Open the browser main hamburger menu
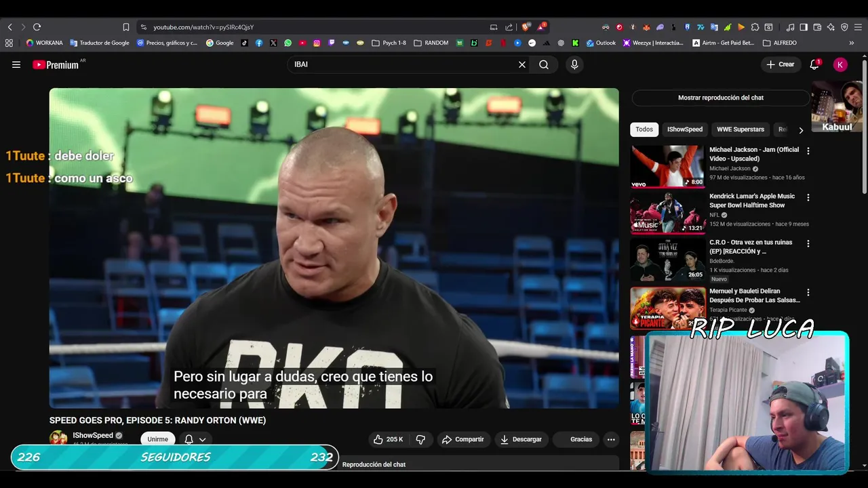868x488 pixels. click(858, 27)
